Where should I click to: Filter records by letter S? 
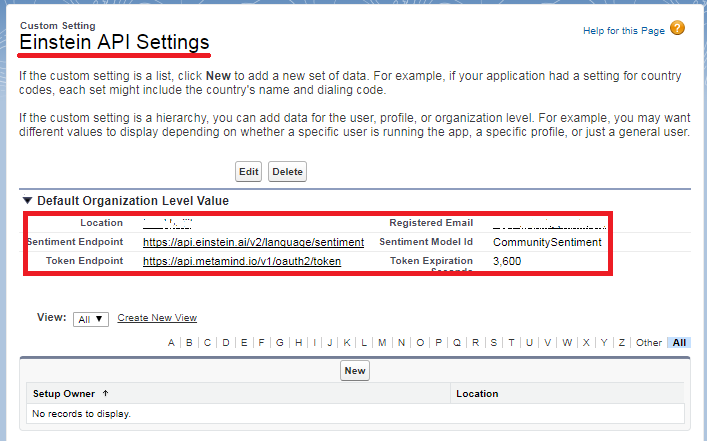tap(494, 343)
